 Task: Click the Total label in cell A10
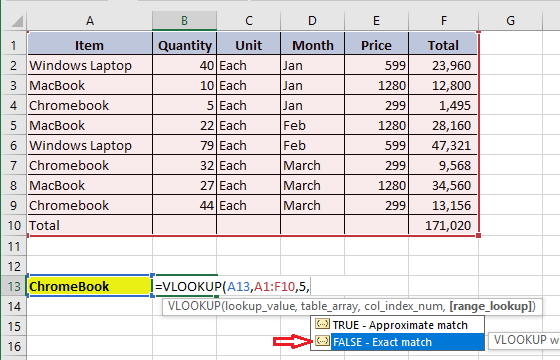(x=90, y=225)
